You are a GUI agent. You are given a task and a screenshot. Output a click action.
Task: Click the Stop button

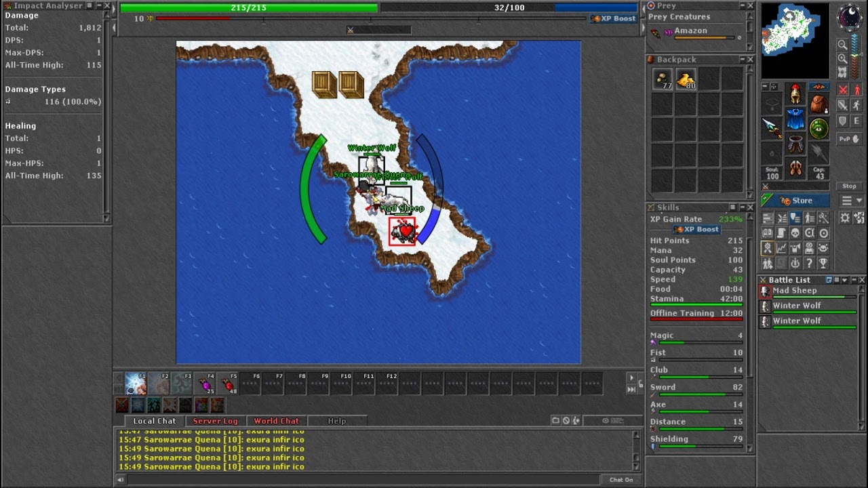(x=849, y=186)
